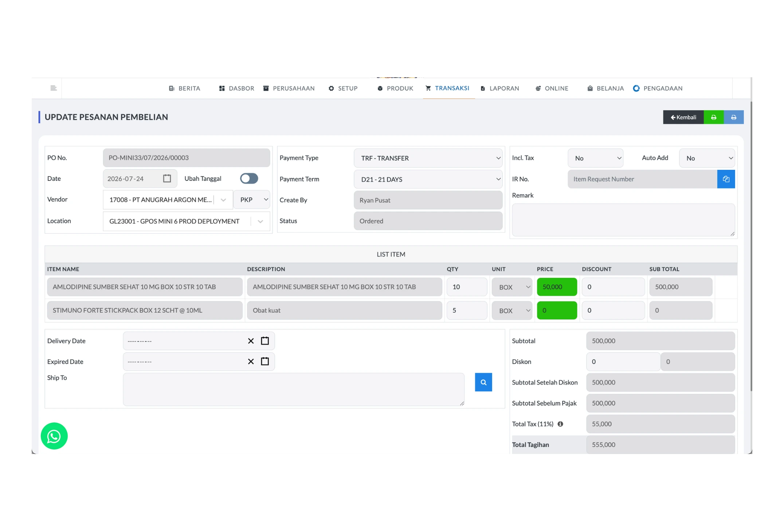Switch to the PRODUK menu

[x=395, y=88]
